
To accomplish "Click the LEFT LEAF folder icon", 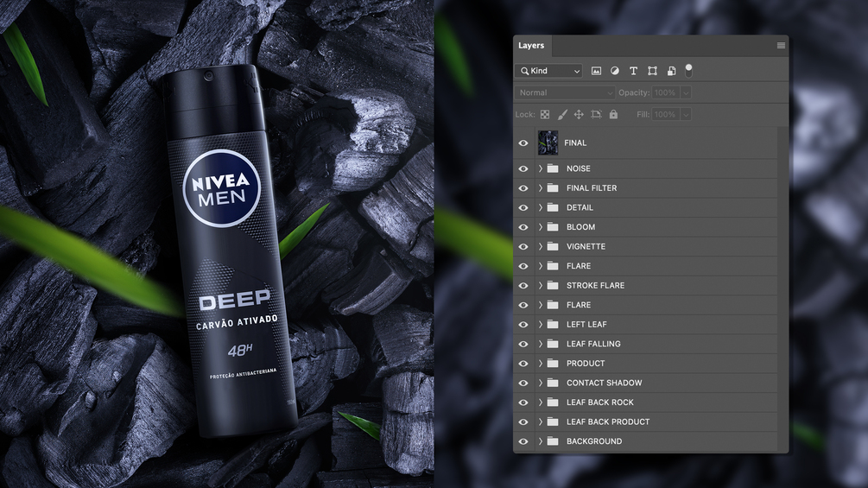I will [x=553, y=324].
